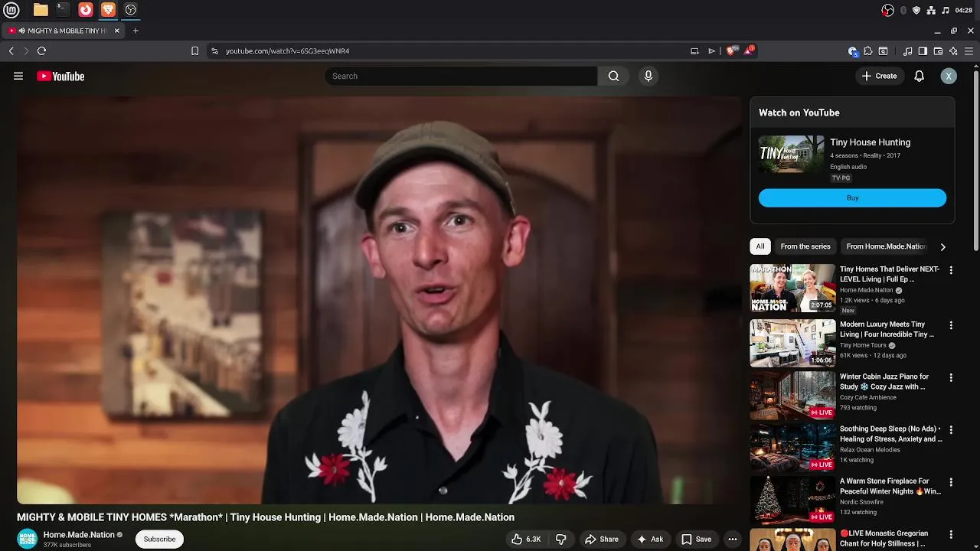Go back in browser history
The width and height of the screenshot is (980, 551).
[x=11, y=51]
